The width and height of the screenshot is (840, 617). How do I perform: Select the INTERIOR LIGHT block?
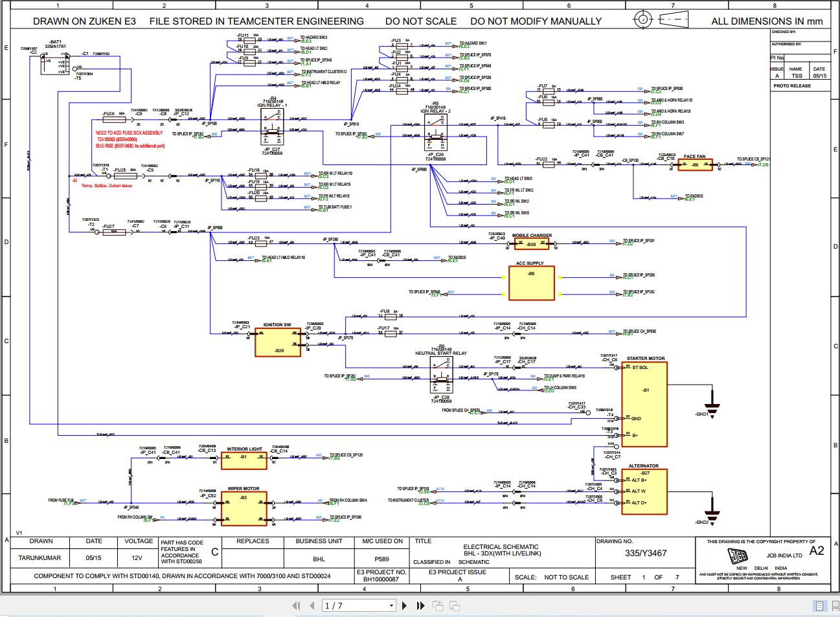244,460
